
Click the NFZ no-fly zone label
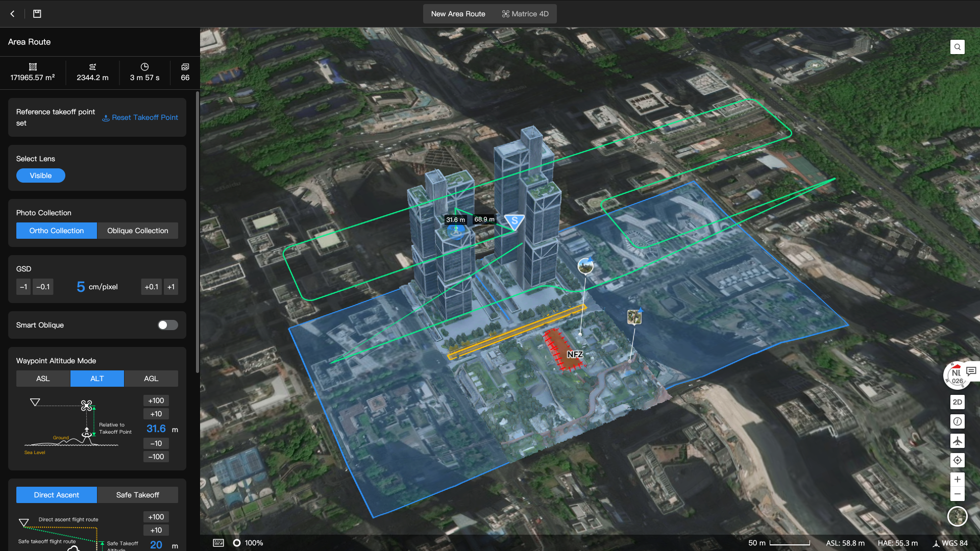click(x=575, y=355)
